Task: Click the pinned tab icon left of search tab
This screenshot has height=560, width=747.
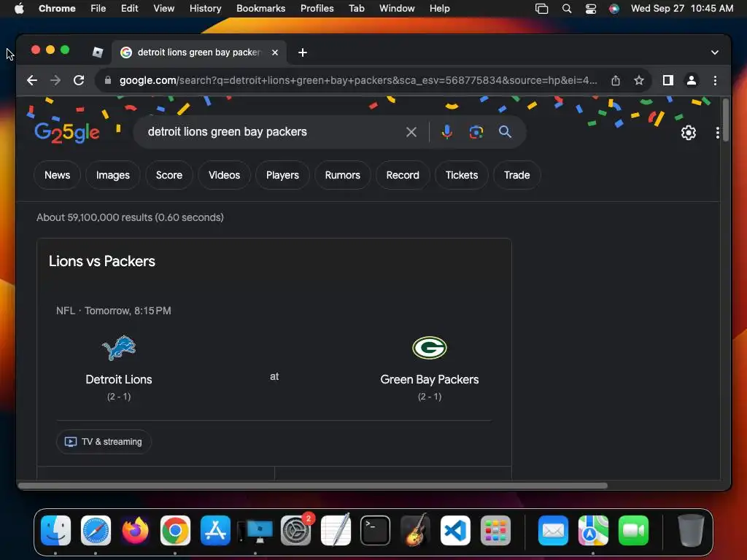Action: tap(98, 52)
